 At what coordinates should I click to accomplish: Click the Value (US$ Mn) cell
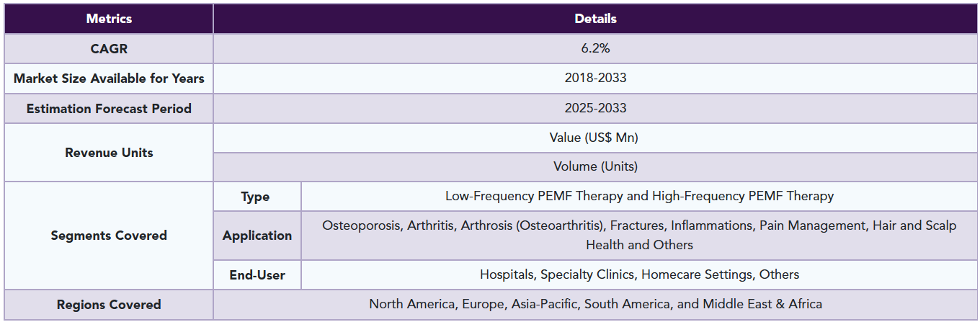[595, 138]
